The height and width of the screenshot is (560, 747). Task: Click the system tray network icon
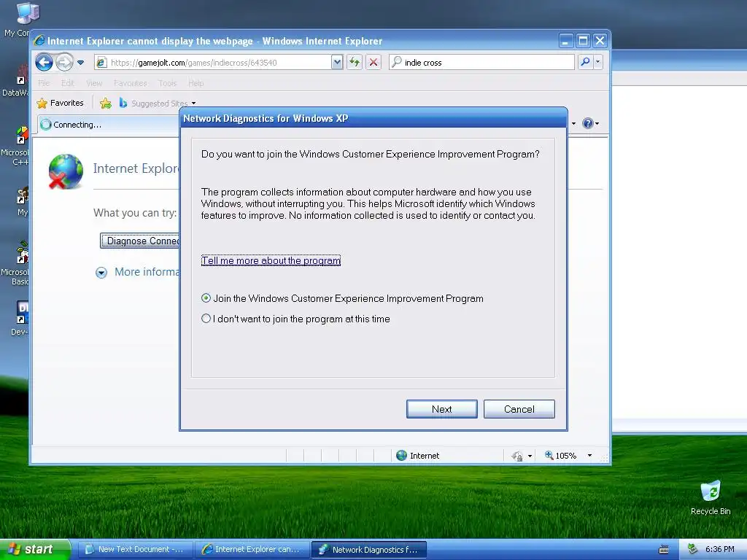[x=693, y=549]
